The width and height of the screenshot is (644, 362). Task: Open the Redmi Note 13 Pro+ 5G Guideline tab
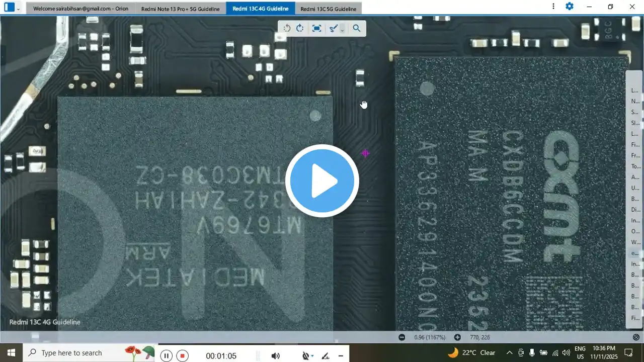pyautogui.click(x=180, y=9)
